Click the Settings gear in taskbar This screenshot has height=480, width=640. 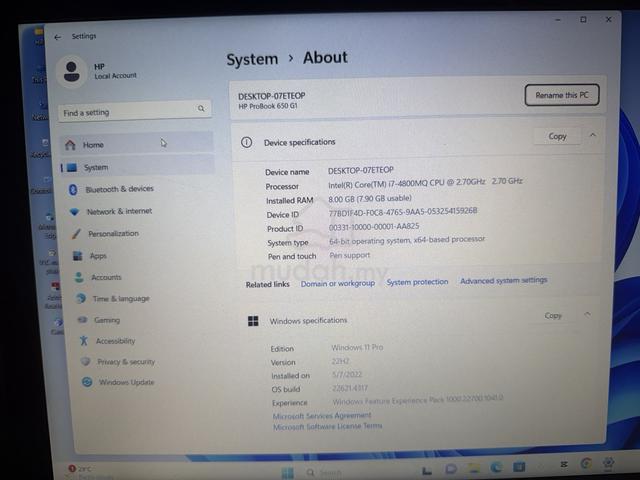point(609,462)
